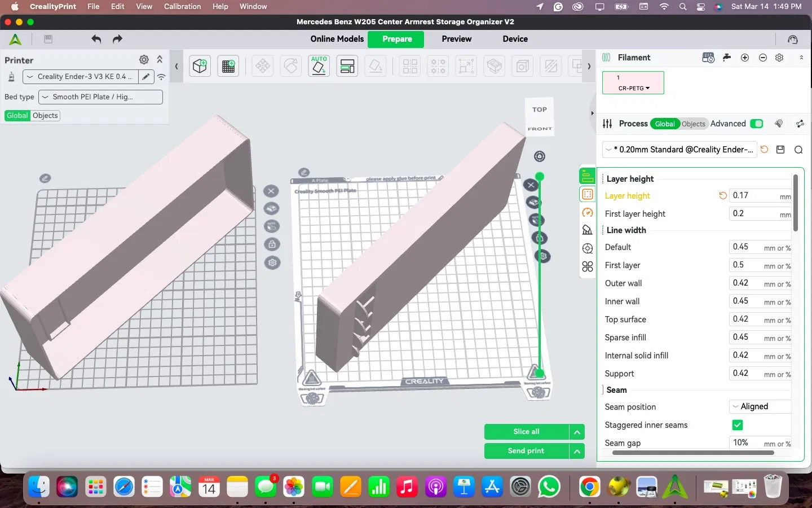Switch to the Preview tab
This screenshot has height=508, width=812.
tap(457, 39)
